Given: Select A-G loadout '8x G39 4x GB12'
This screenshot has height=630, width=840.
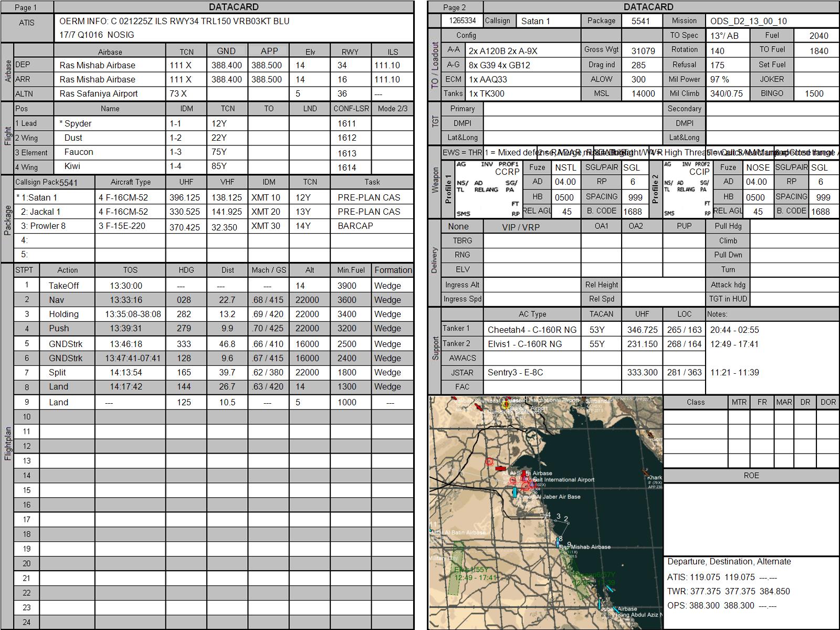Looking at the screenshot, I should click(499, 65).
